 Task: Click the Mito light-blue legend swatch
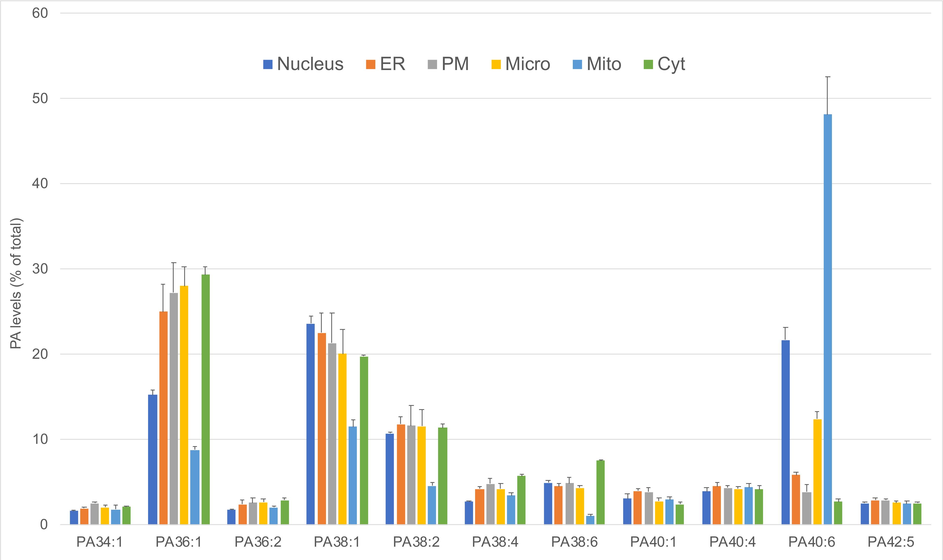click(x=577, y=65)
